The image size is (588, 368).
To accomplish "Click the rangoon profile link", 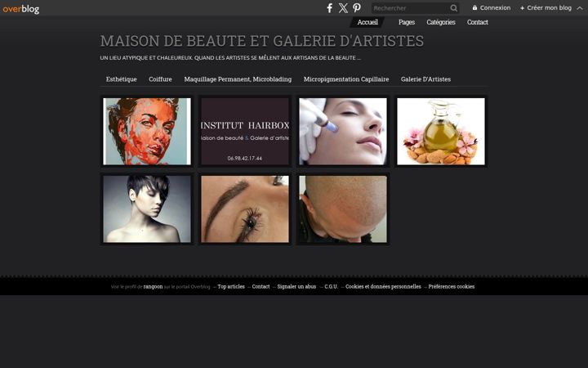I will click(153, 286).
